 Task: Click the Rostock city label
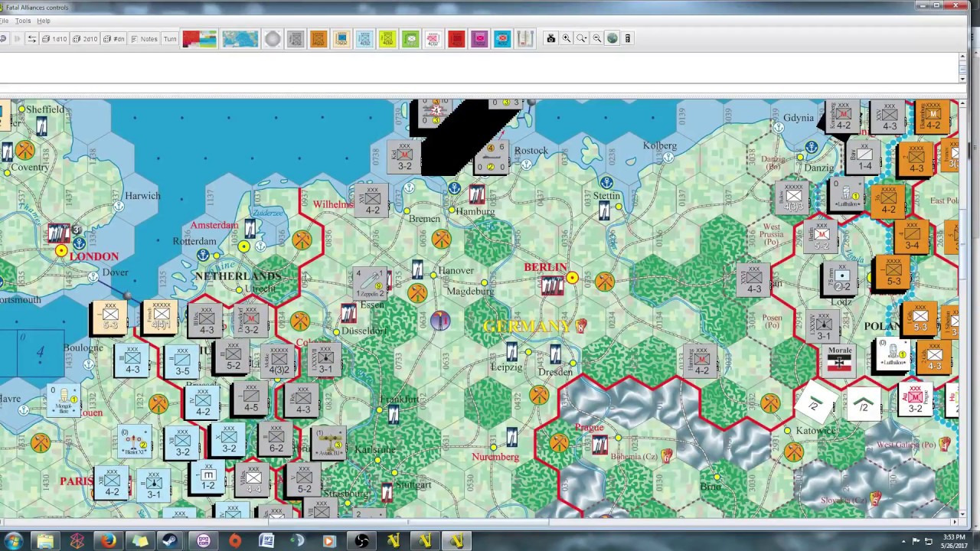coord(531,151)
